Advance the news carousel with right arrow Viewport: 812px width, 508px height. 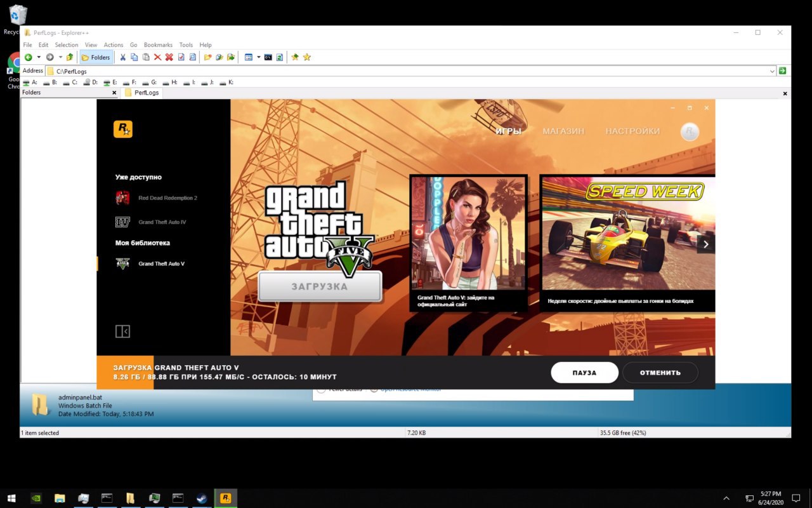tap(705, 244)
